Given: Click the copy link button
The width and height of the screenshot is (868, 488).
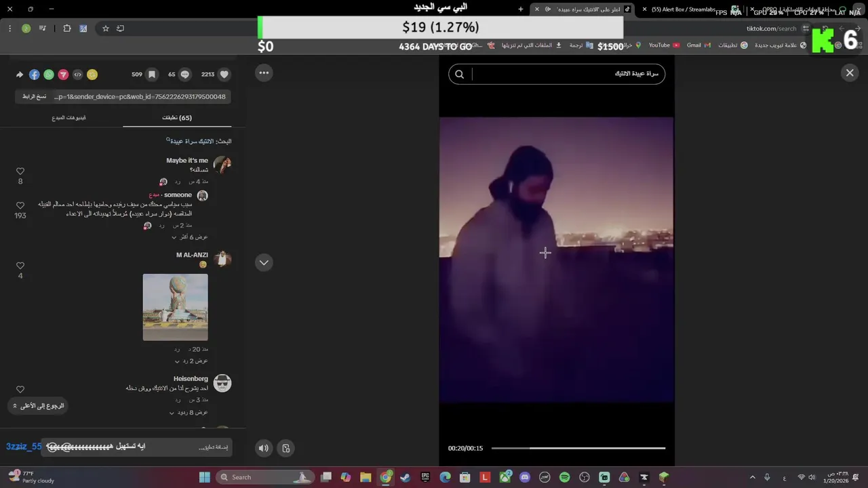Looking at the screenshot, I should 35,96.
